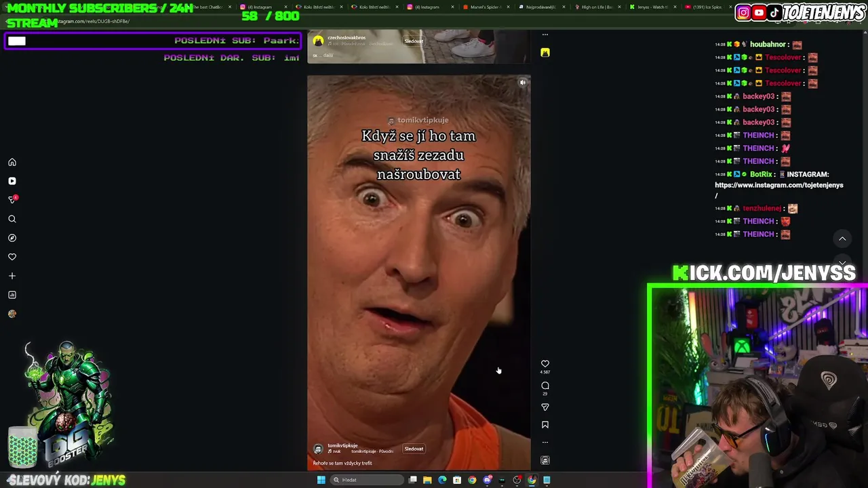The image size is (868, 488).
Task: Open the dashboard icon in sidebar
Action: click(x=12, y=296)
